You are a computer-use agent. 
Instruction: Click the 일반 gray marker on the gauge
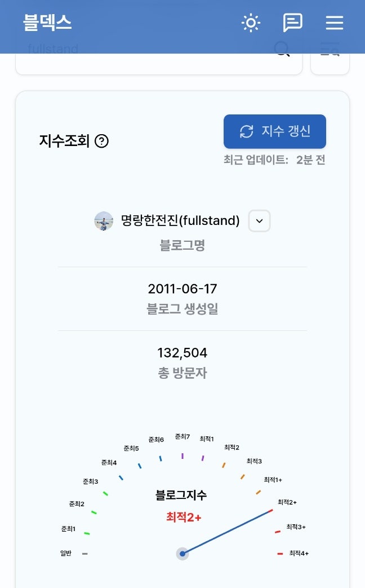tap(84, 554)
